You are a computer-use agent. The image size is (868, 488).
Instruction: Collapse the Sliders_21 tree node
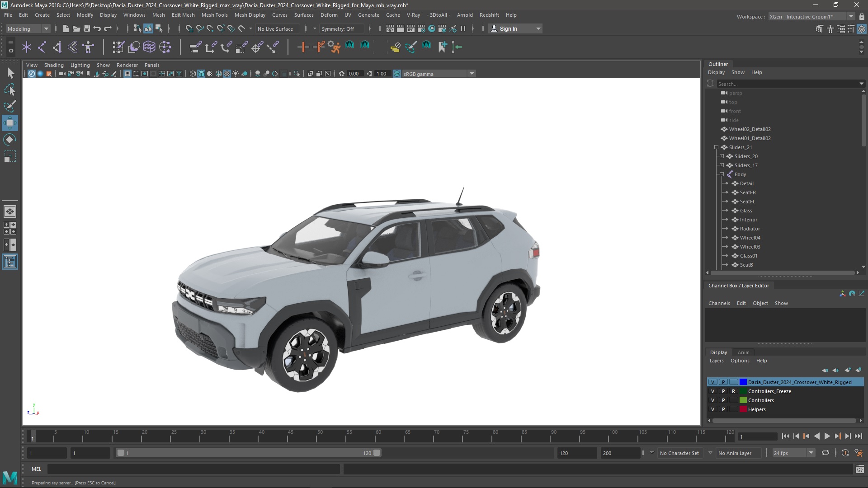[716, 147]
